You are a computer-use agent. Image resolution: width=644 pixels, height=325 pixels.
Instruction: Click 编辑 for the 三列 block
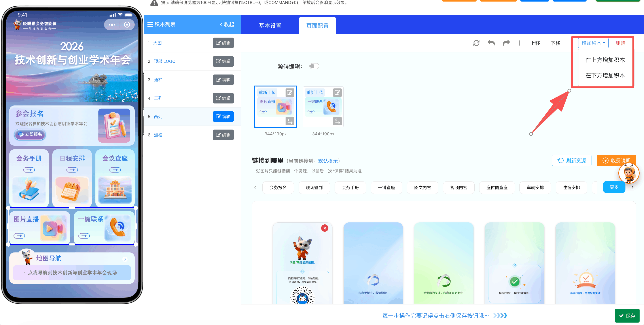click(x=223, y=98)
